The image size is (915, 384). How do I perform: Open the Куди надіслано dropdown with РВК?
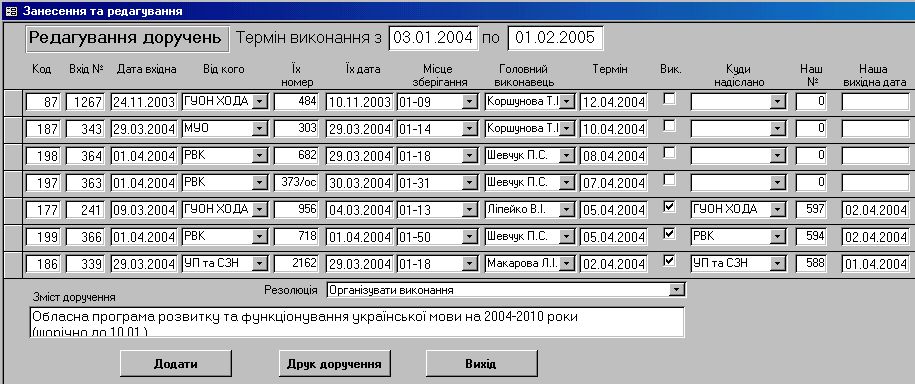pyautogui.click(x=776, y=236)
